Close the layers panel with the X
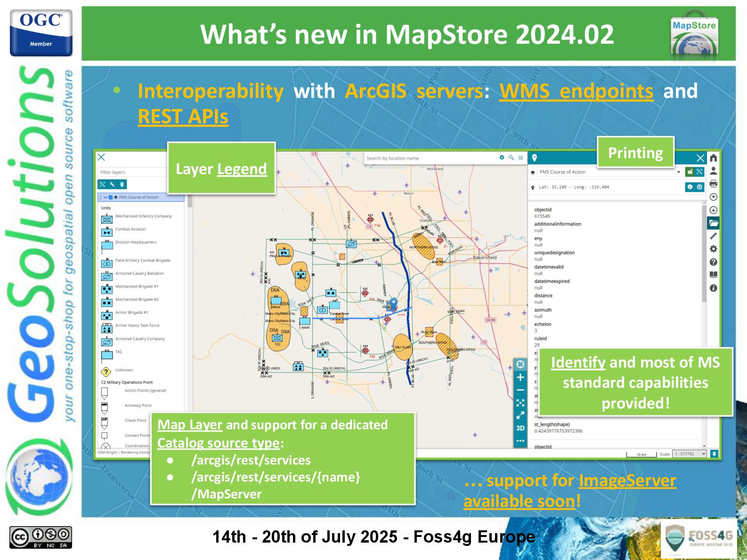 101,157
